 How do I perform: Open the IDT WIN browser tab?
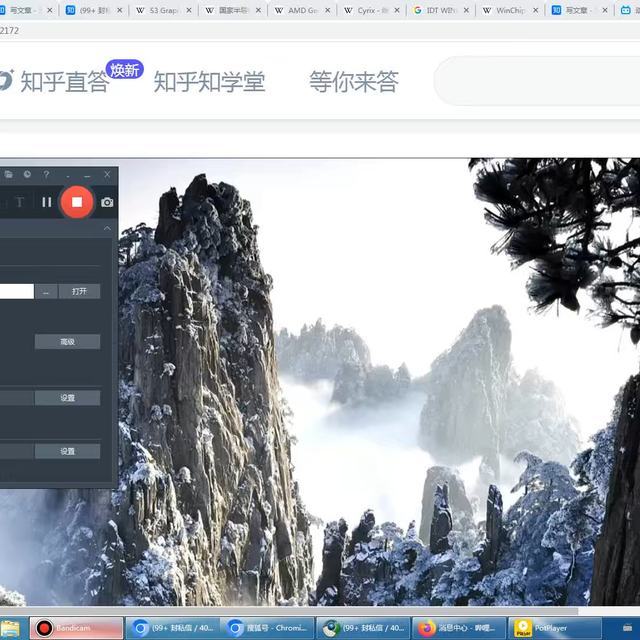[441, 11]
